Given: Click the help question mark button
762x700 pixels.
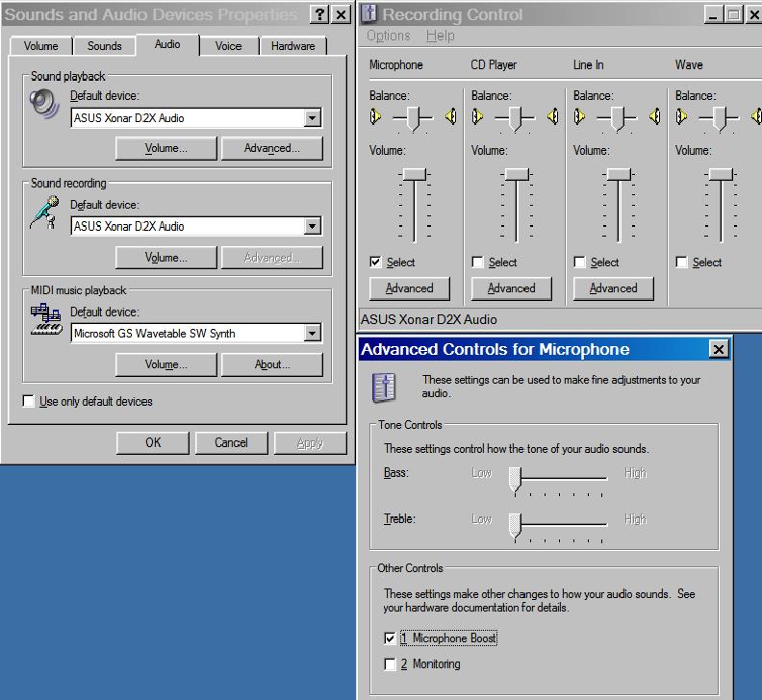Looking at the screenshot, I should 319,14.
